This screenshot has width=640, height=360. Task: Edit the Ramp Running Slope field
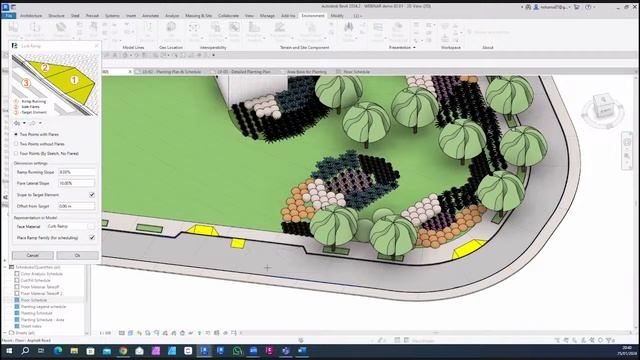[77, 172]
